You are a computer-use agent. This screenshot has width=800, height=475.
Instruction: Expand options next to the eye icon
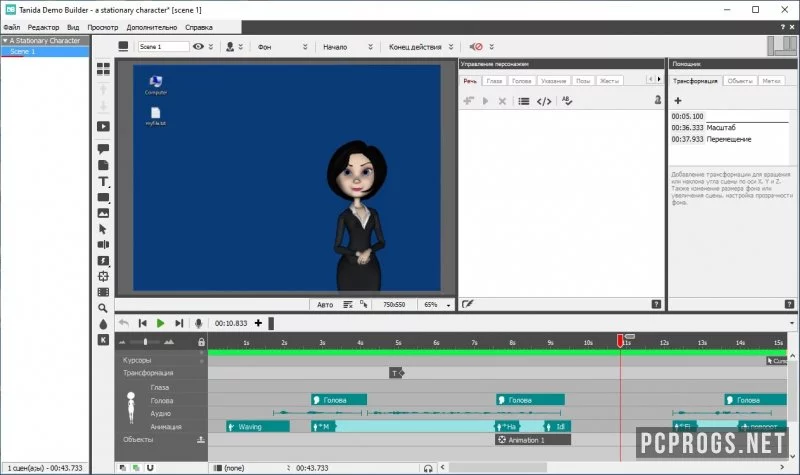click(x=211, y=46)
